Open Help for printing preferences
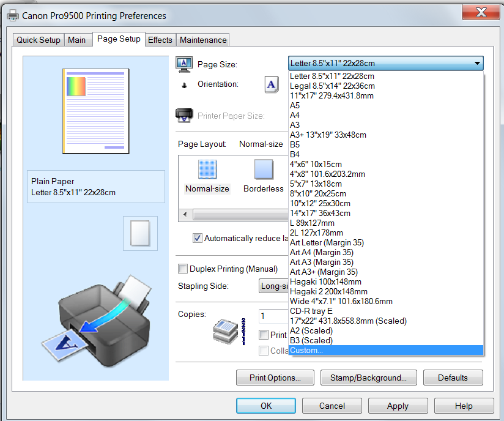 pos(464,406)
